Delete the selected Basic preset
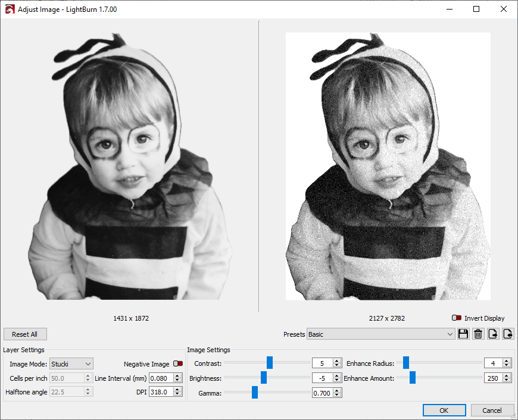 pyautogui.click(x=478, y=334)
